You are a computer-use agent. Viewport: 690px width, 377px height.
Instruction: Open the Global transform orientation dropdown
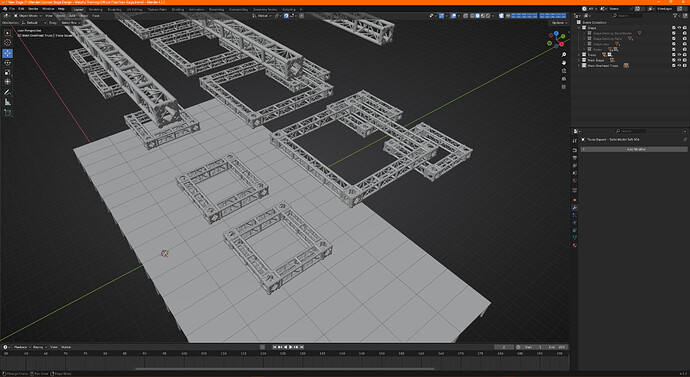coord(263,16)
